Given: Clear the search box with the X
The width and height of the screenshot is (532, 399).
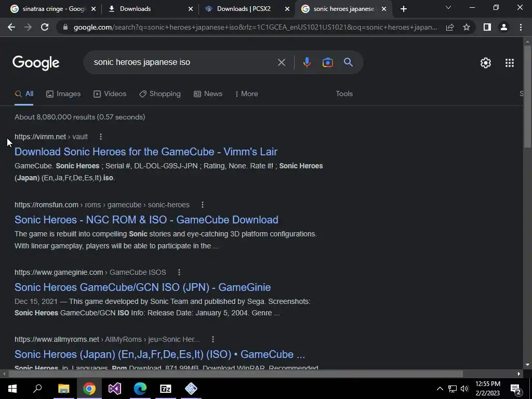Looking at the screenshot, I should [281, 62].
